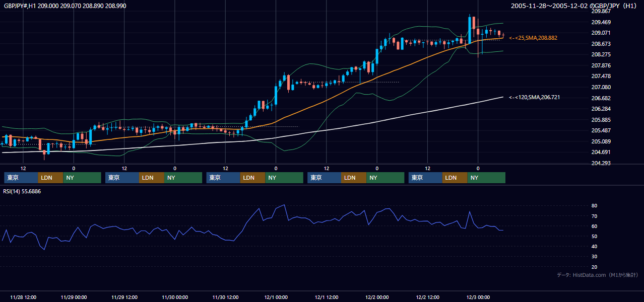Click the 120 SMA 206.721 label

[534, 97]
